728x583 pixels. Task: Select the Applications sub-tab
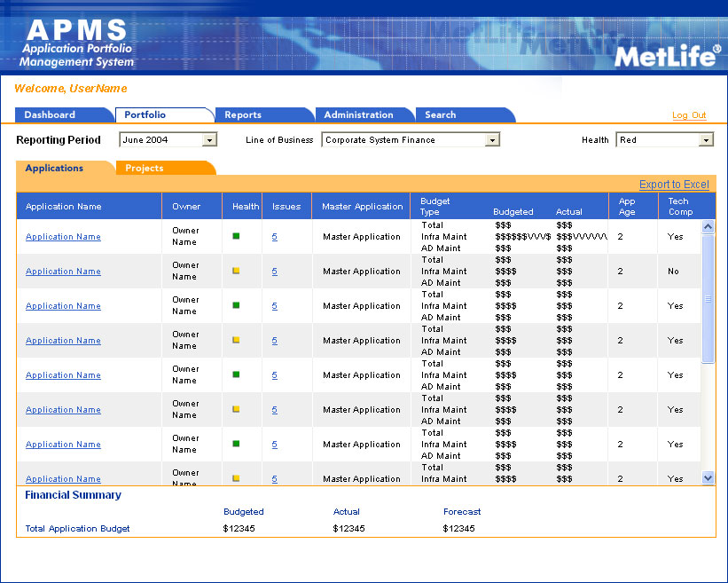coord(65,169)
